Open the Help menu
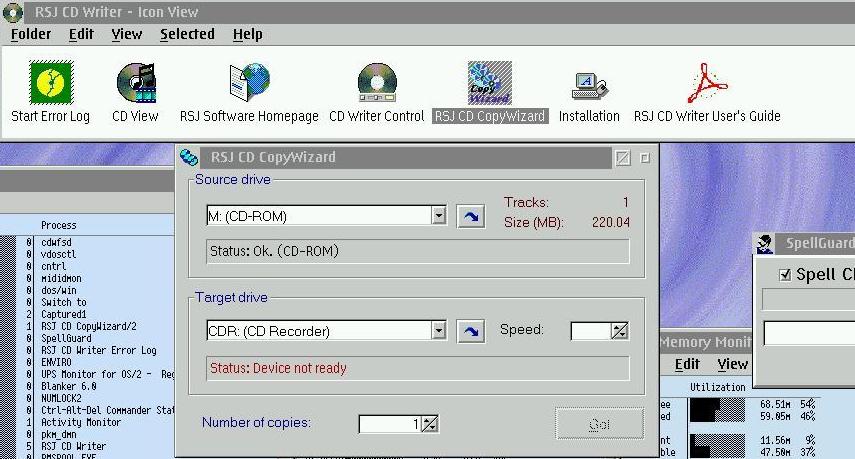The width and height of the screenshot is (855, 459). (248, 34)
